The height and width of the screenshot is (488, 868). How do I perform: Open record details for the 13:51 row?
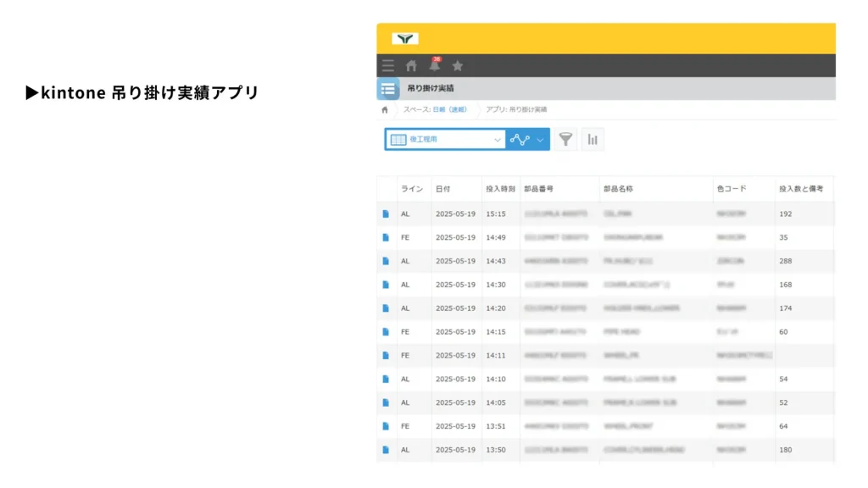coord(386,426)
